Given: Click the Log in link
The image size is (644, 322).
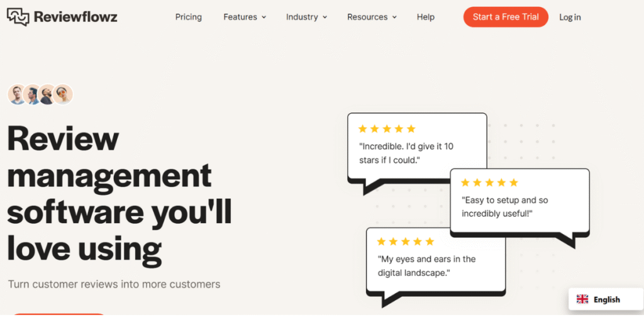Looking at the screenshot, I should point(570,17).
